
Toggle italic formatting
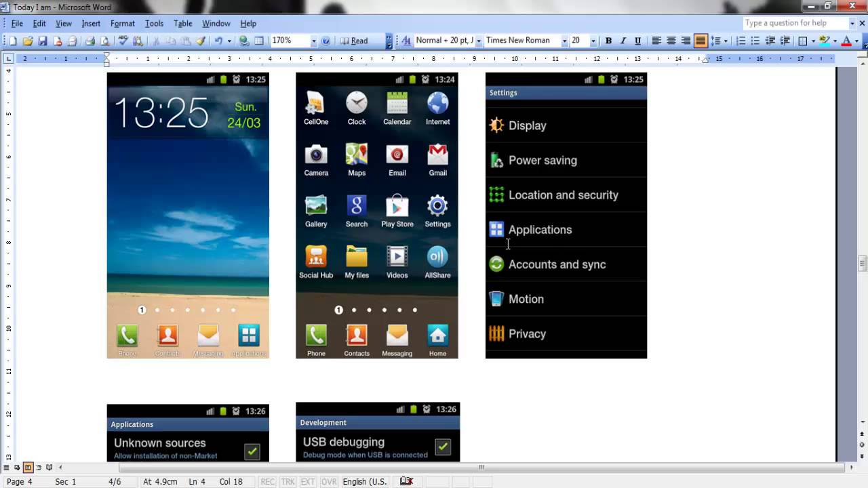[623, 41]
